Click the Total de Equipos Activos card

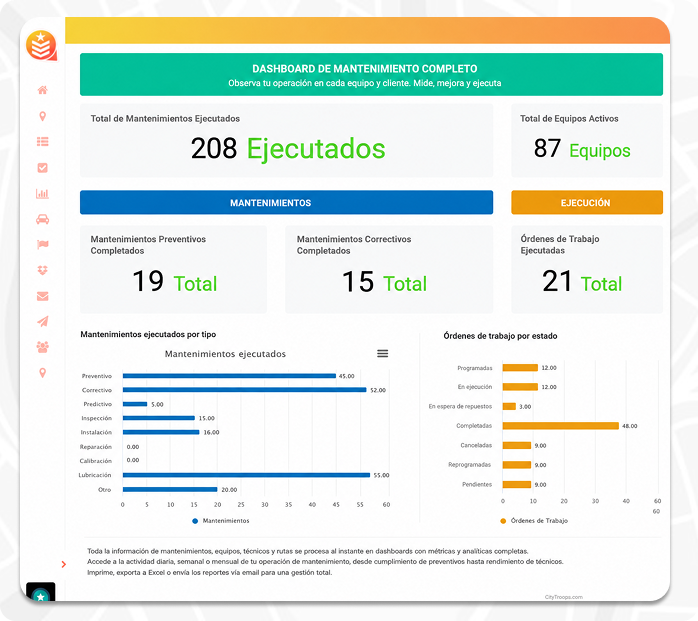tap(587, 141)
